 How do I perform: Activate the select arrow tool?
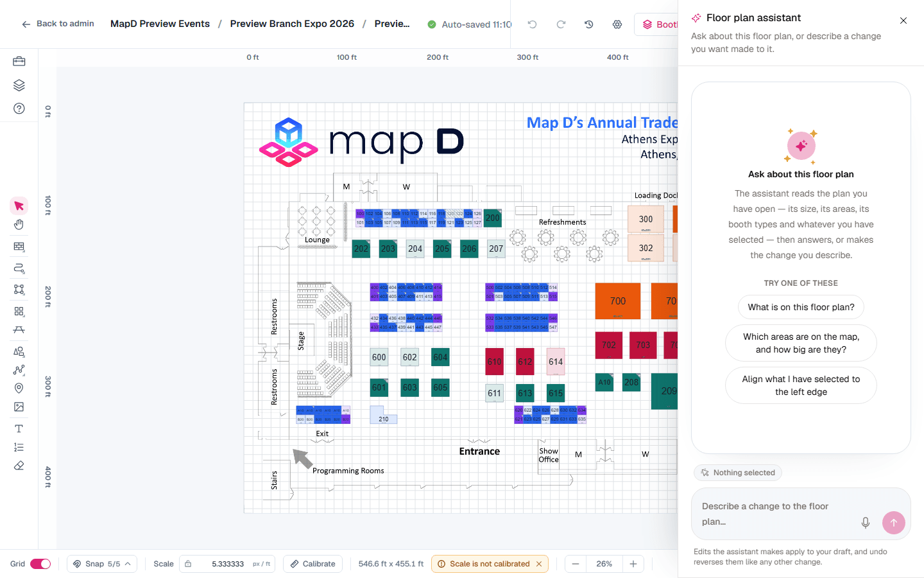19,206
